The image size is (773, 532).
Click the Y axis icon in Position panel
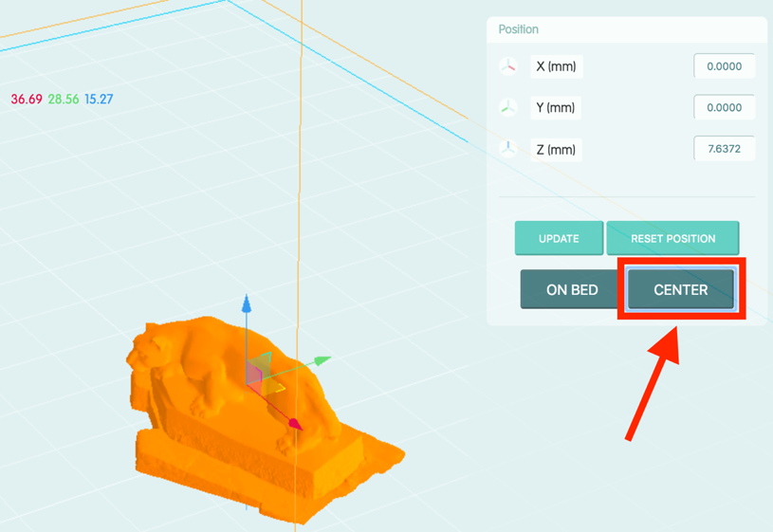coord(508,107)
